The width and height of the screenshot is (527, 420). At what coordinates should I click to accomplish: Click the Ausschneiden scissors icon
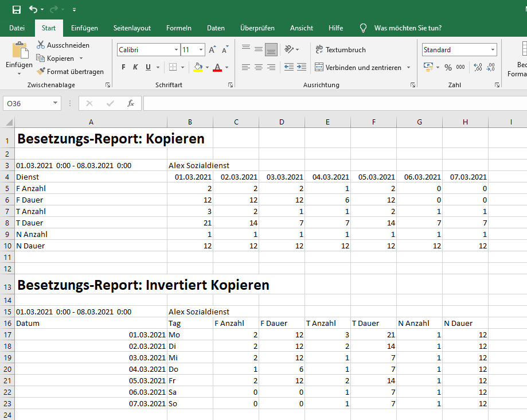pos(41,45)
